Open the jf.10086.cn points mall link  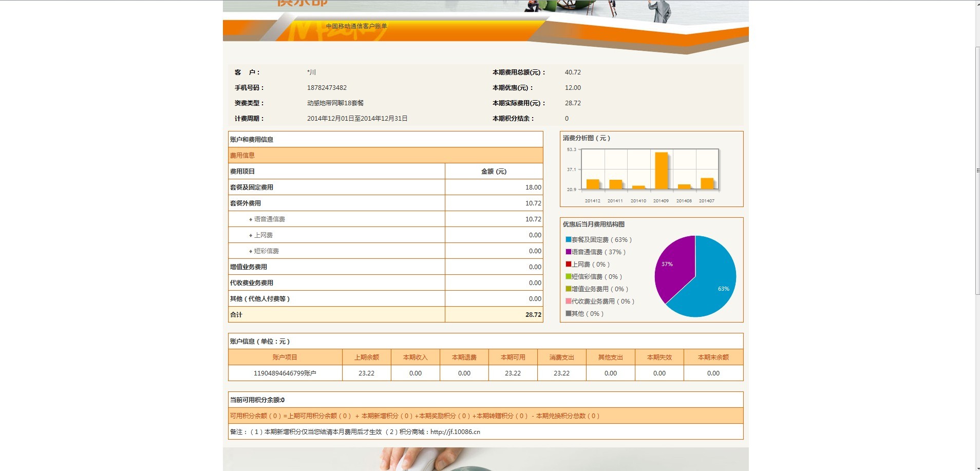click(455, 432)
